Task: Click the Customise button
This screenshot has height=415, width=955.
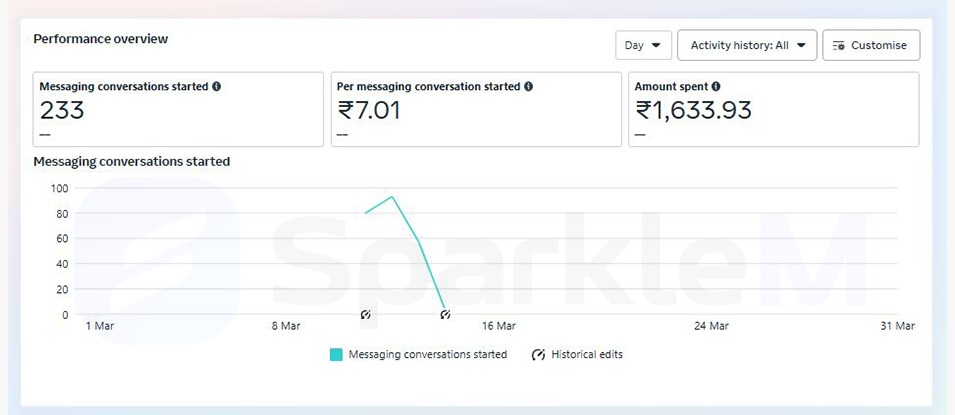Action: pyautogui.click(x=871, y=45)
